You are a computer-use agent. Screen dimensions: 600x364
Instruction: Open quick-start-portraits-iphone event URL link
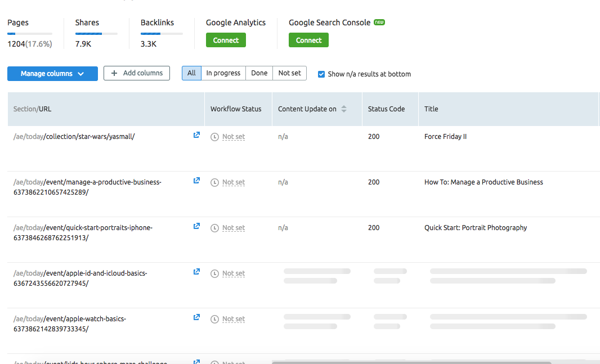[83, 232]
